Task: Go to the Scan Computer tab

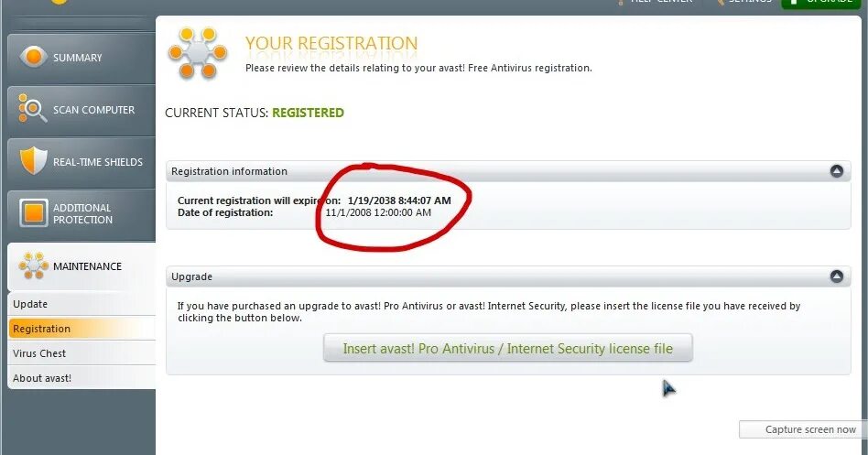Action: pos(93,110)
